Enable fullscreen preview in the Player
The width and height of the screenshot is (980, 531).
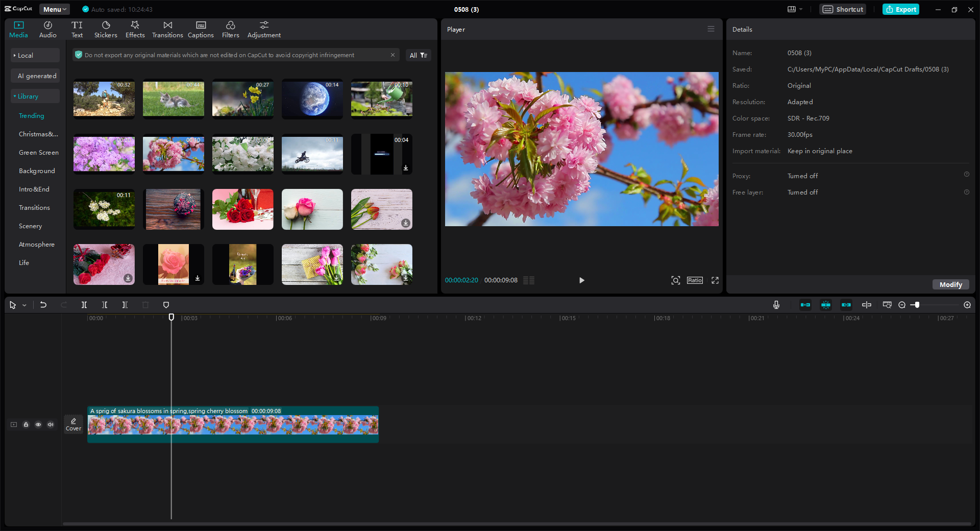point(715,280)
